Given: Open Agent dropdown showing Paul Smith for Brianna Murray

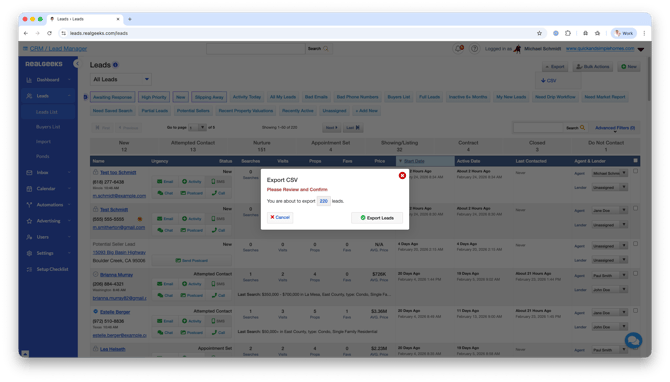Looking at the screenshot, I should (609, 276).
